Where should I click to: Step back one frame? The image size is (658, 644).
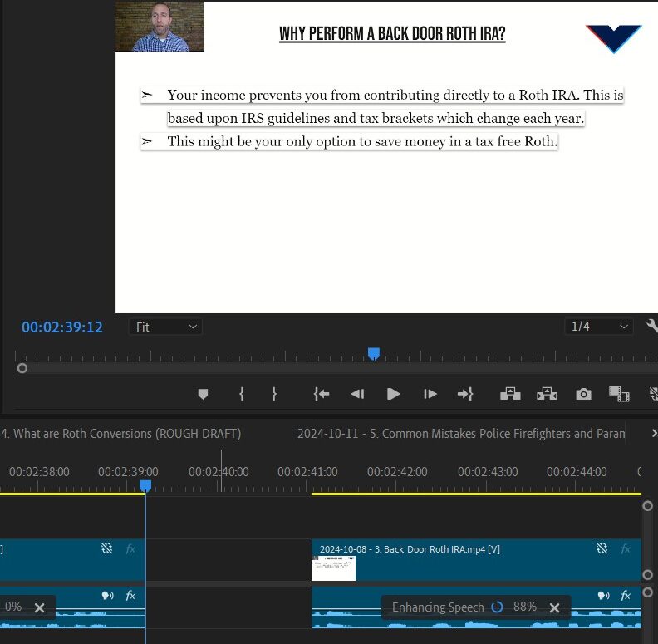coord(357,394)
